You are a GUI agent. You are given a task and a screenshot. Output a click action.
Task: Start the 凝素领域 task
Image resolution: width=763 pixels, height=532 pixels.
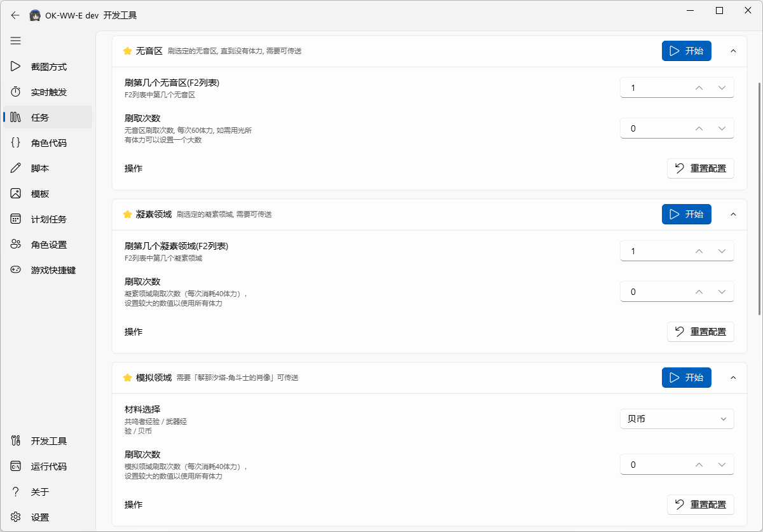tap(686, 214)
